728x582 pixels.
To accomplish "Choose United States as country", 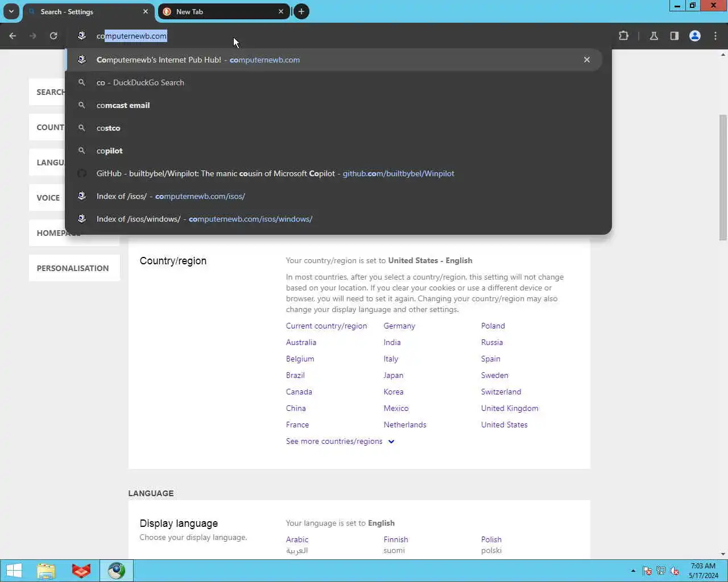I will (504, 425).
